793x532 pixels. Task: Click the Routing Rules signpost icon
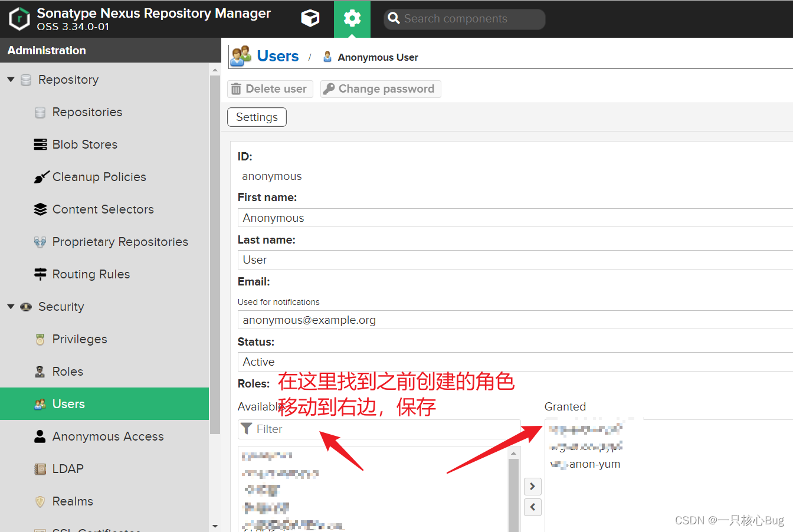tap(40, 274)
